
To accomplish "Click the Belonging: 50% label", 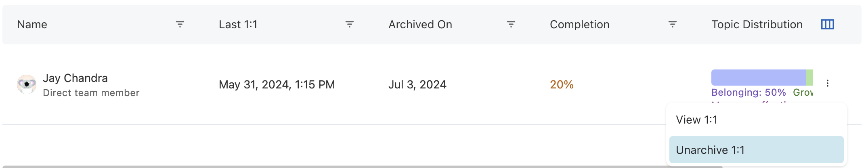I will 748,92.
